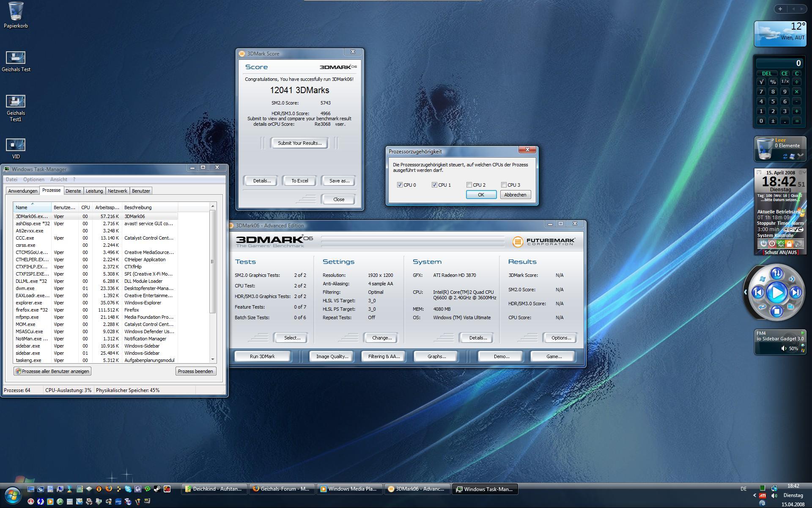Viewport: 812px width, 508px height.
Task: Switch to the Netzwerk tab
Action: coord(118,191)
